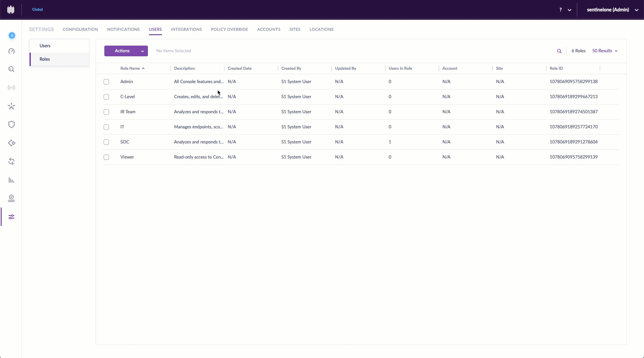Open the Users section in left panel
This screenshot has height=358, width=644.
[x=45, y=46]
